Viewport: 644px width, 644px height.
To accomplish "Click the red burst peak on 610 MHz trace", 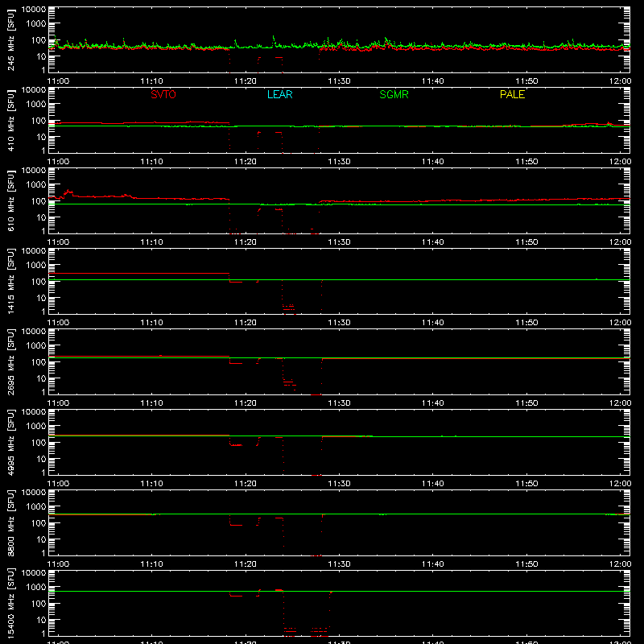I will click(x=68, y=192).
